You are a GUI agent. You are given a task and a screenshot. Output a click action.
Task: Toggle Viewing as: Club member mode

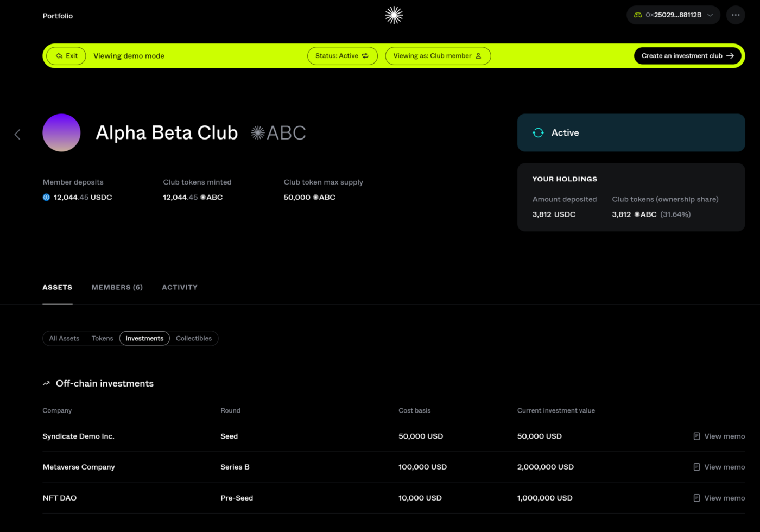point(438,56)
